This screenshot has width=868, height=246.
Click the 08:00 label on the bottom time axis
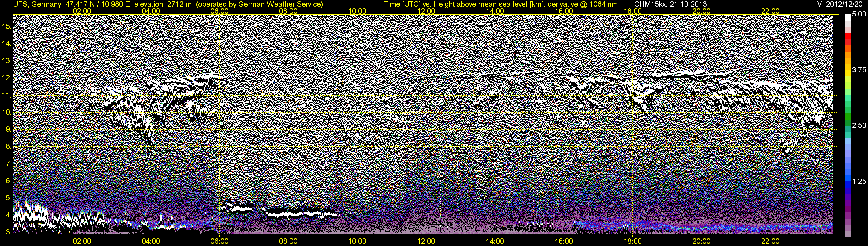click(288, 241)
